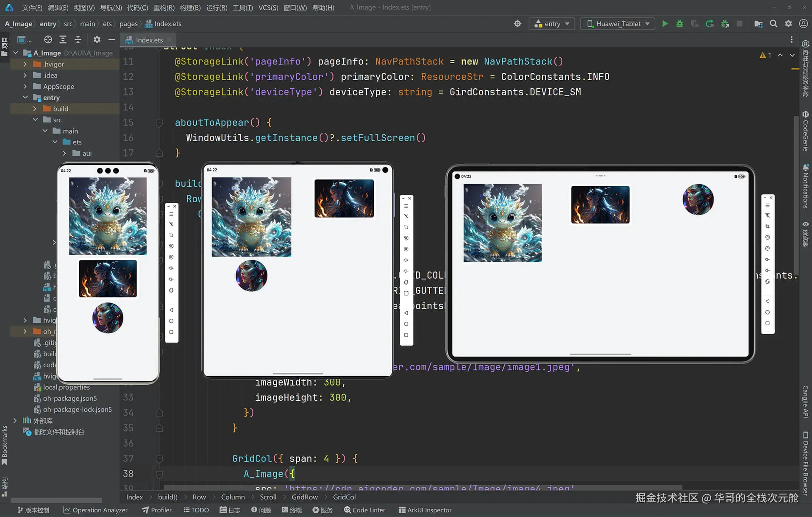Open the Huawei_Tablet device dropdown

618,24
